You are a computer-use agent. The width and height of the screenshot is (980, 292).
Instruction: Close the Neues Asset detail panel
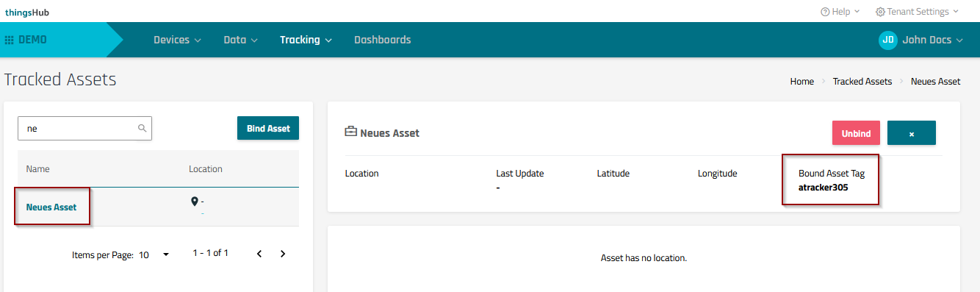coord(912,133)
